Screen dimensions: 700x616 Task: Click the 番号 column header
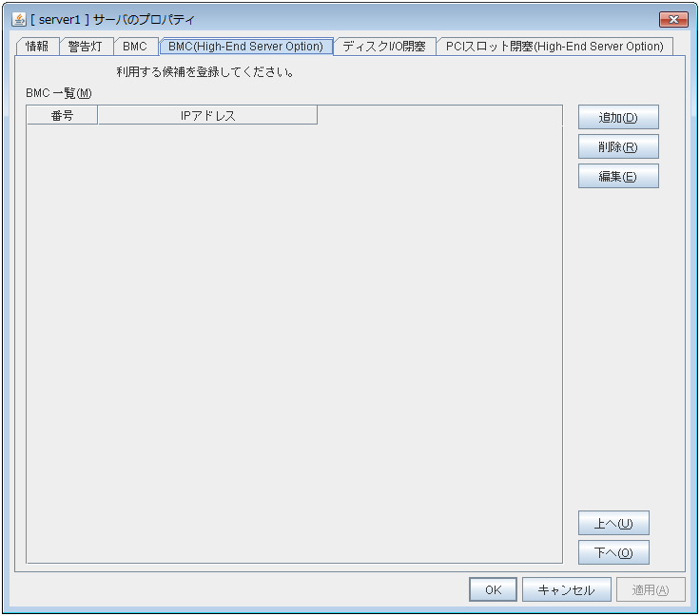(x=62, y=116)
